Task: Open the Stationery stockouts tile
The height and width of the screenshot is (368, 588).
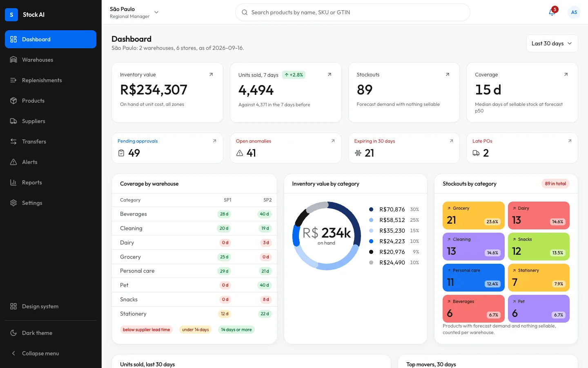Action: point(539,278)
